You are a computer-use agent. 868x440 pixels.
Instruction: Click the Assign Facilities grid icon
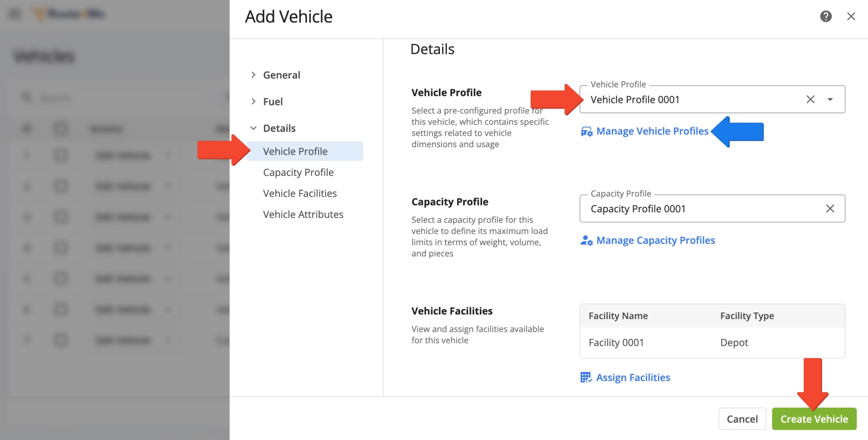[x=586, y=378]
